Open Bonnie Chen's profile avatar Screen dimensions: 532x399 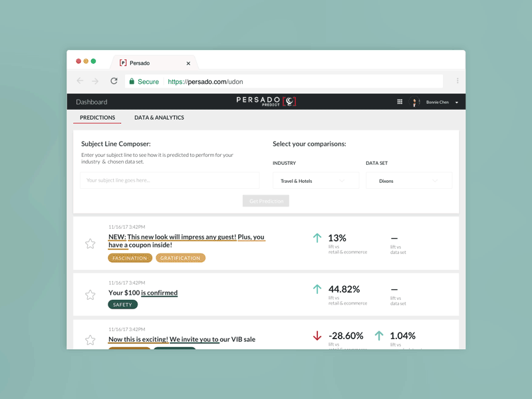[x=414, y=101]
